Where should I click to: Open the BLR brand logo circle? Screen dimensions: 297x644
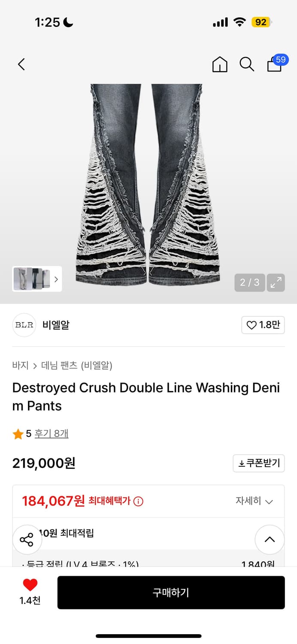[24, 325]
